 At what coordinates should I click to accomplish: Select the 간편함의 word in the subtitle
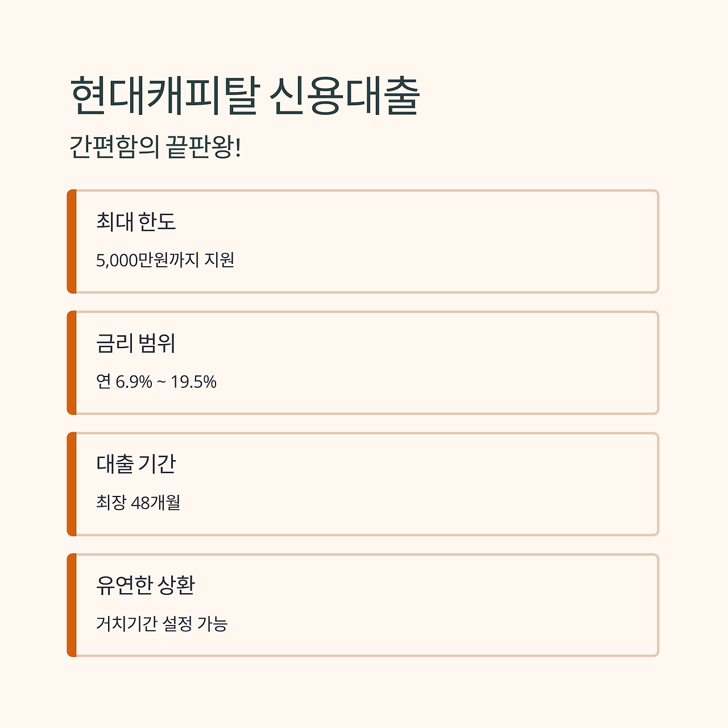pyautogui.click(x=114, y=147)
